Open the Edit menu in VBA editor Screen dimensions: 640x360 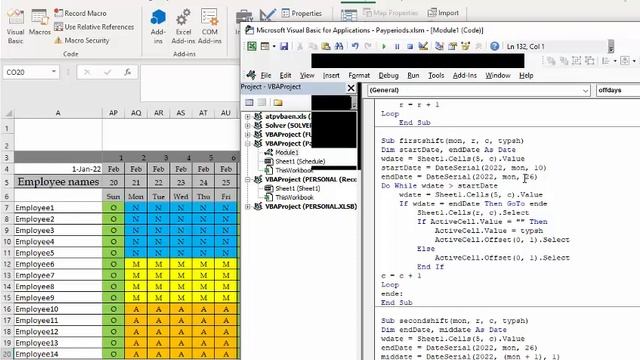coord(285,76)
